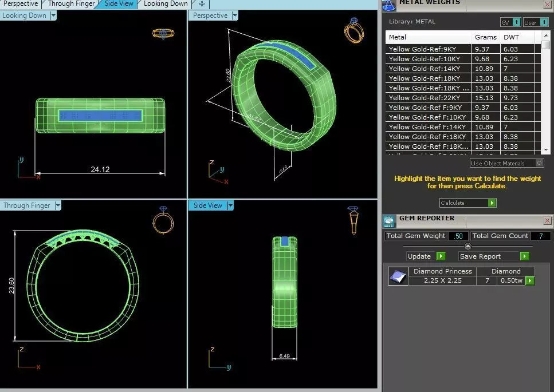Click the green arrow beside Calculate
The width and height of the screenshot is (554, 392).
pyautogui.click(x=492, y=203)
